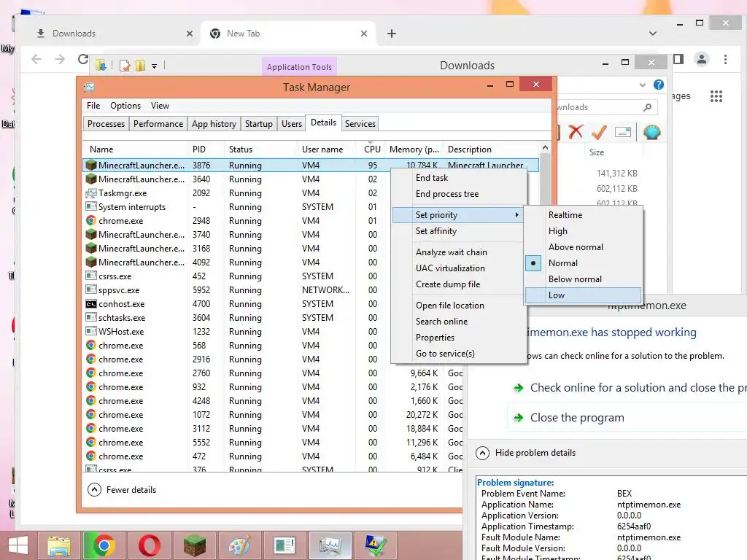Select the Normal priority radio option
The height and width of the screenshot is (560, 747).
pos(584,263)
